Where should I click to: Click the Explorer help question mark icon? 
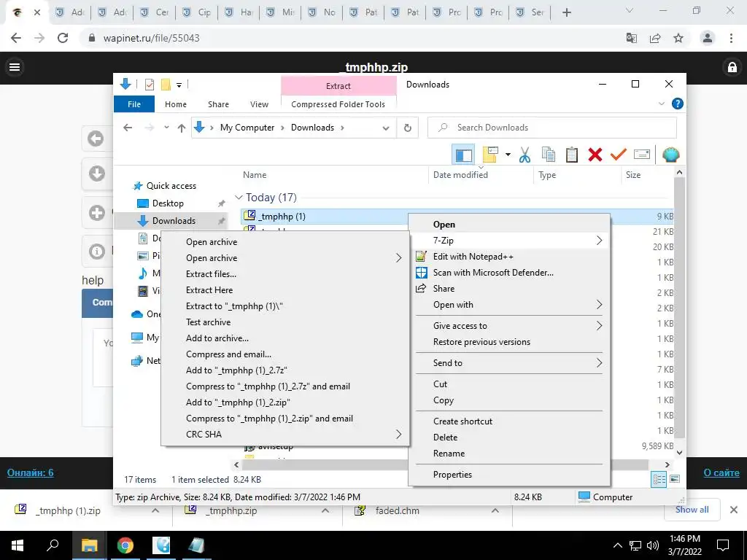coord(678,104)
